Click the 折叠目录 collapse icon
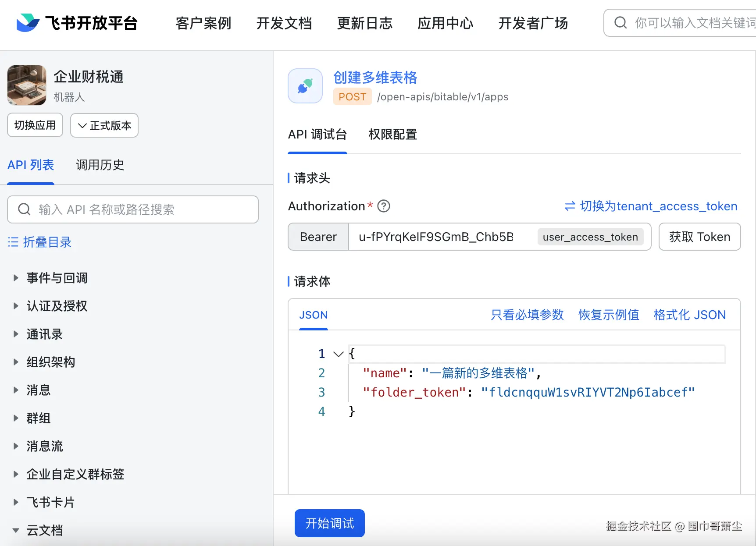Screen dimensions: 756x546 pyautogui.click(x=13, y=242)
